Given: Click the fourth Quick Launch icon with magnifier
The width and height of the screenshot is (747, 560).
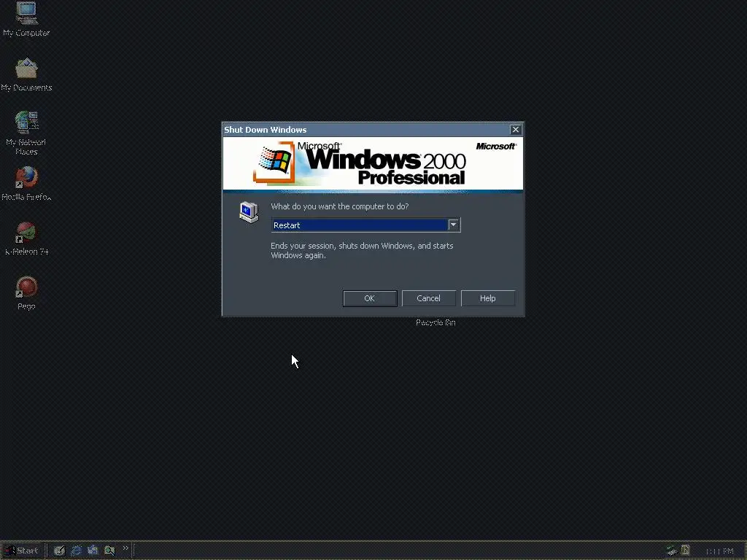Looking at the screenshot, I should point(109,551).
